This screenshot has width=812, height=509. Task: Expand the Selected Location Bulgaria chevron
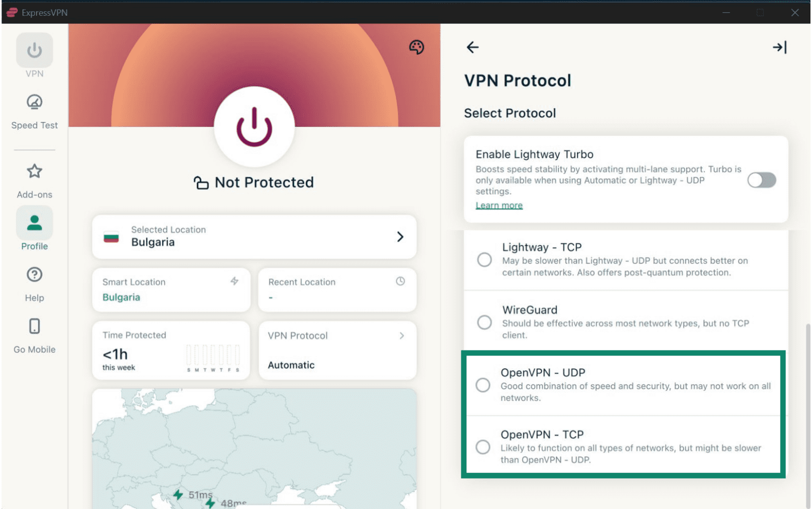(x=400, y=237)
